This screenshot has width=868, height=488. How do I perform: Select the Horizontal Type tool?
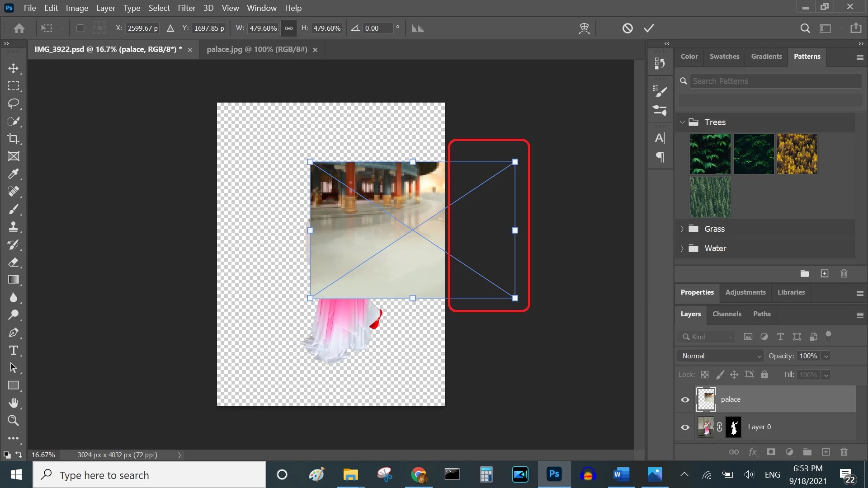(x=14, y=350)
